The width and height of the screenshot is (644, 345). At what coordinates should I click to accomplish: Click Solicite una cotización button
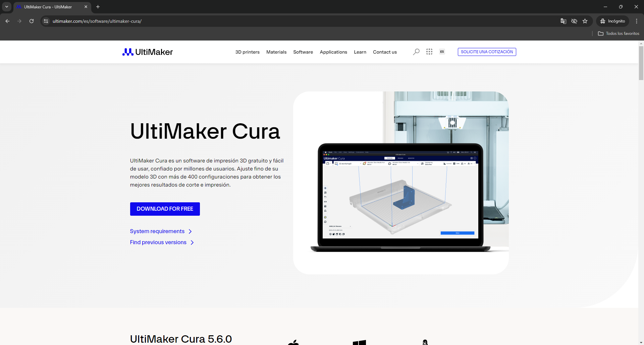[487, 52]
